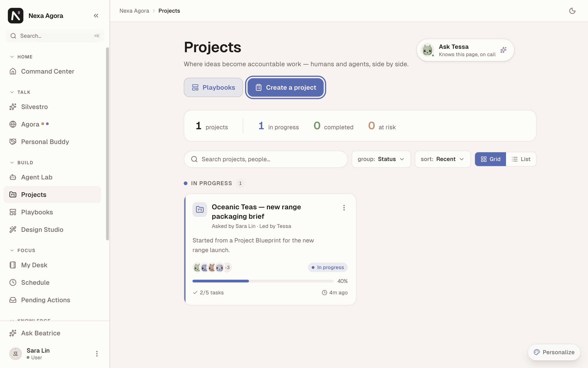Click the sparkle icon in Ask Tessa

[x=503, y=50]
